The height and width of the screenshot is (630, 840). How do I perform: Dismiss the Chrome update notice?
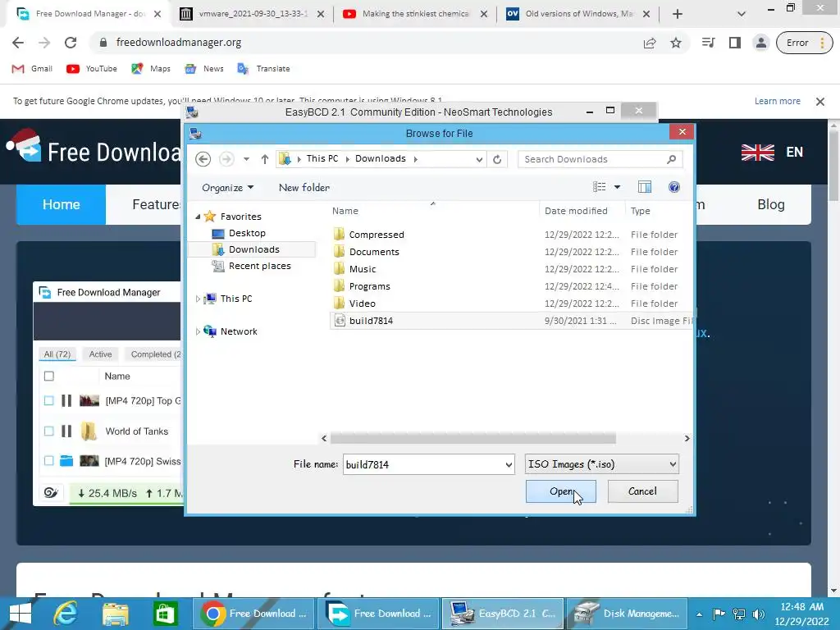point(819,101)
